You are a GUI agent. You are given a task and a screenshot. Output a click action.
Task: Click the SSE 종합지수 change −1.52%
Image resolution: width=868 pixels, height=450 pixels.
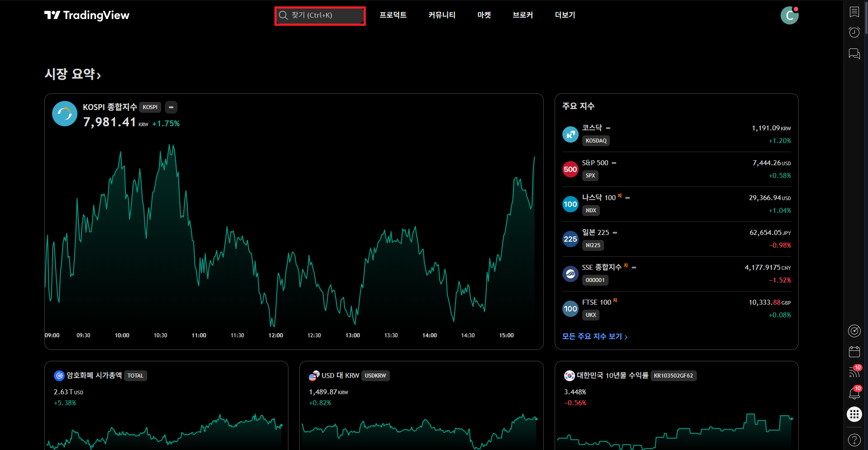tap(780, 280)
